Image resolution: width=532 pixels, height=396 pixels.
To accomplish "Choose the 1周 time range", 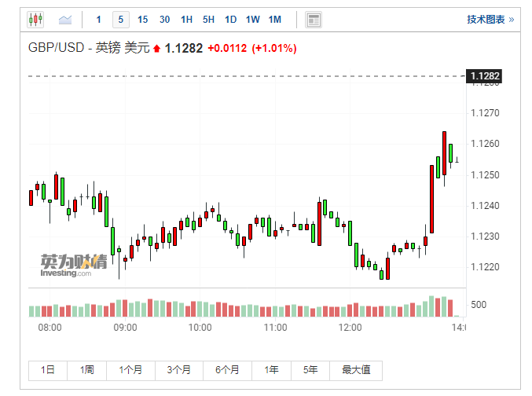I will (87, 370).
